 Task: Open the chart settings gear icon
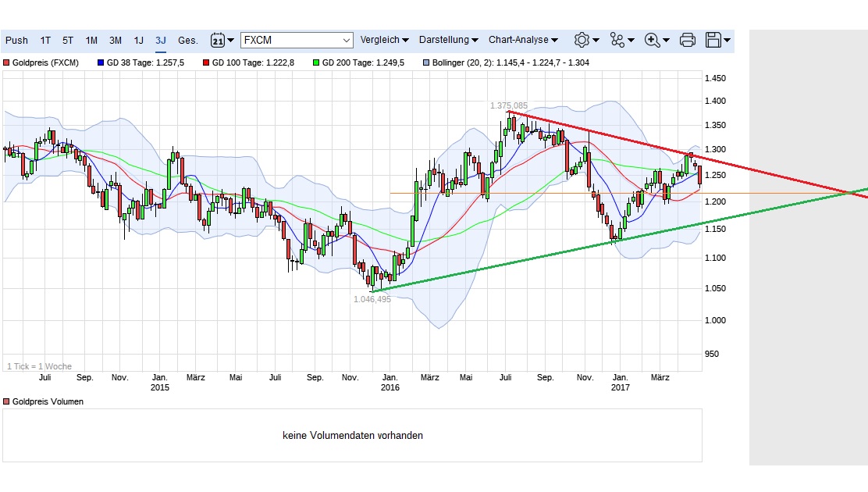click(x=582, y=40)
